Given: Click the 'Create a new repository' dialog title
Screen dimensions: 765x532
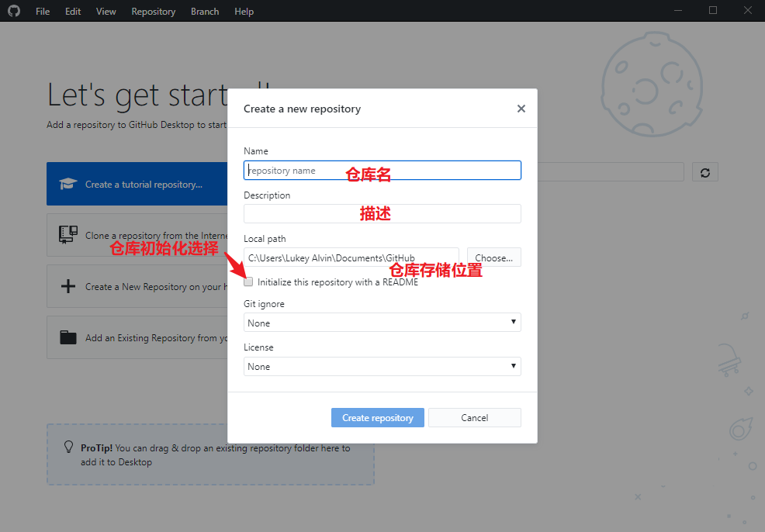Looking at the screenshot, I should click(x=302, y=109).
